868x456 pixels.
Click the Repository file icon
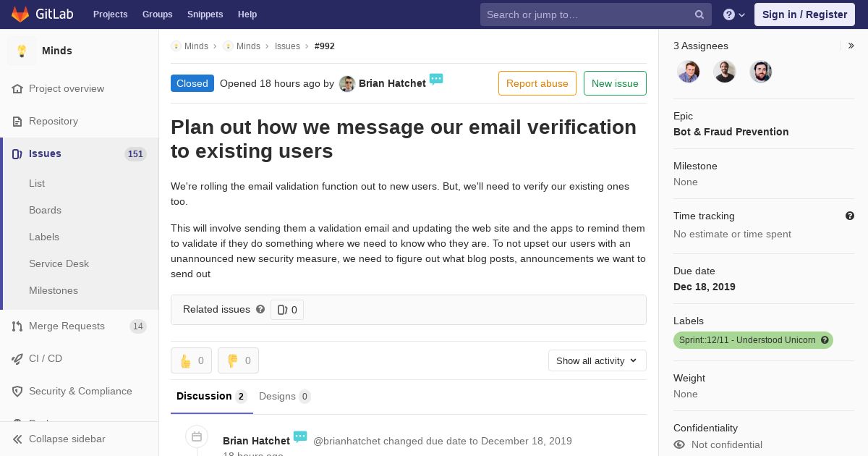click(17, 121)
